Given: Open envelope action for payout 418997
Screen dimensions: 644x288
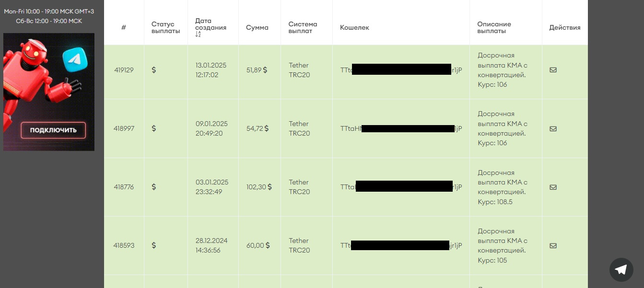Looking at the screenshot, I should 553,128.
